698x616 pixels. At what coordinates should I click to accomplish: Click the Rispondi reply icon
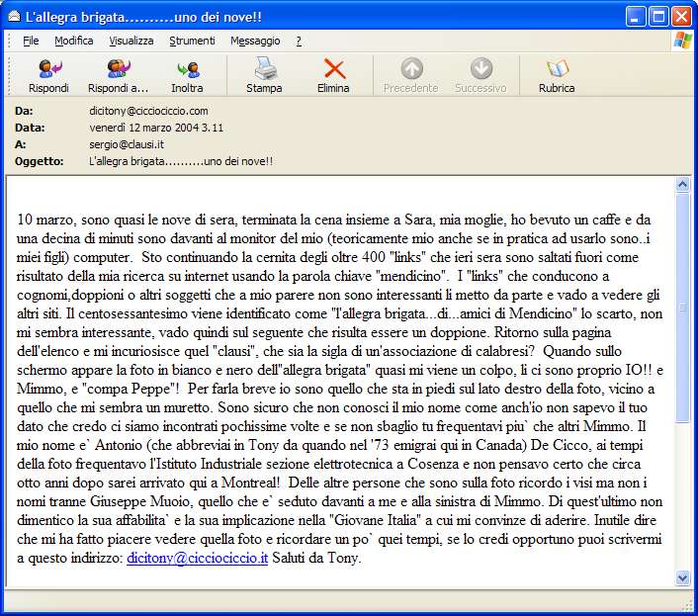pos(49,68)
